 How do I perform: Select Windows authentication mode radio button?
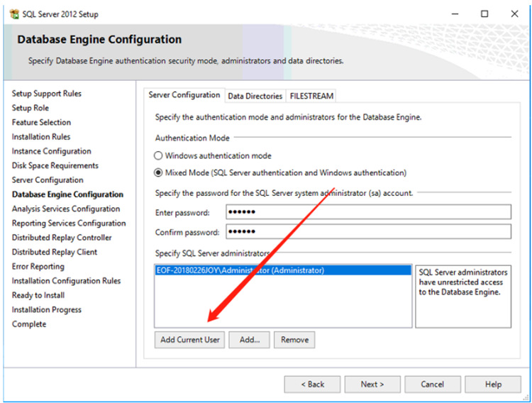click(x=158, y=156)
